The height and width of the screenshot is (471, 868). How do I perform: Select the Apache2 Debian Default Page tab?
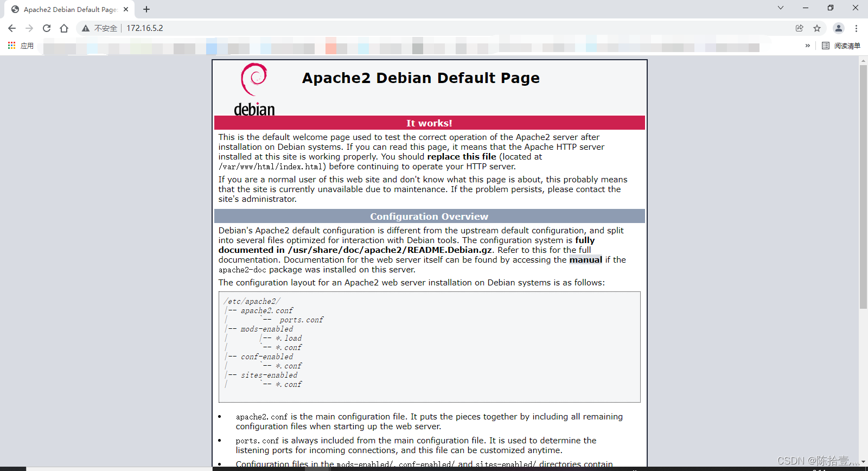69,9
